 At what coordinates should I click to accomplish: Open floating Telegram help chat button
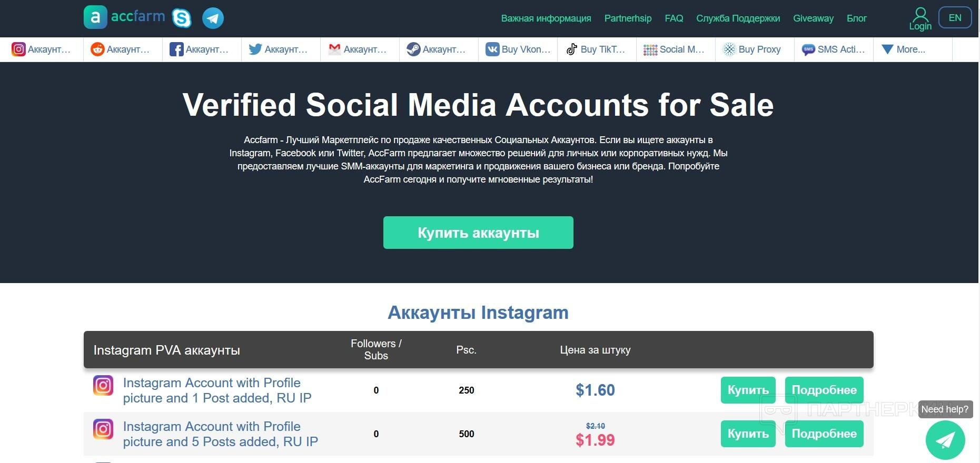tap(945, 440)
